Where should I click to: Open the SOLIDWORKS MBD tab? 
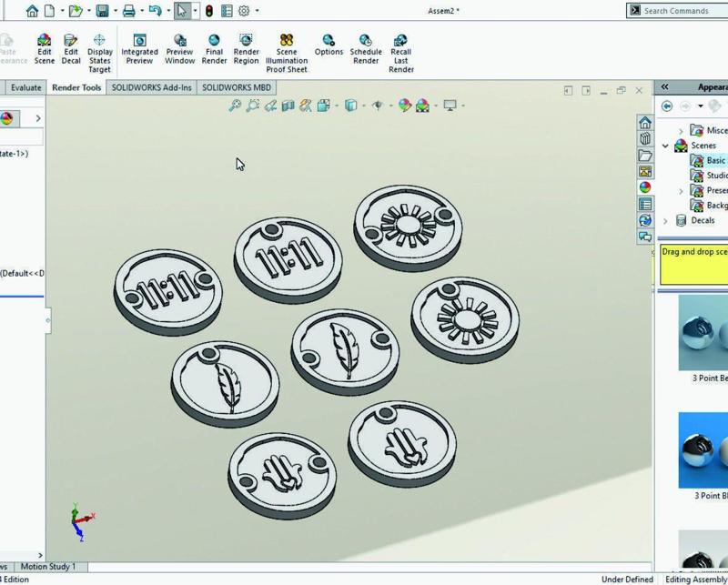pyautogui.click(x=237, y=87)
